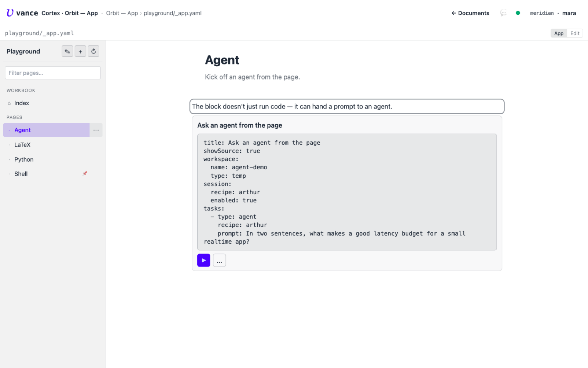588x368 pixels.
Task: Click the playground/_app.yaml file path label
Action: [x=39, y=33]
